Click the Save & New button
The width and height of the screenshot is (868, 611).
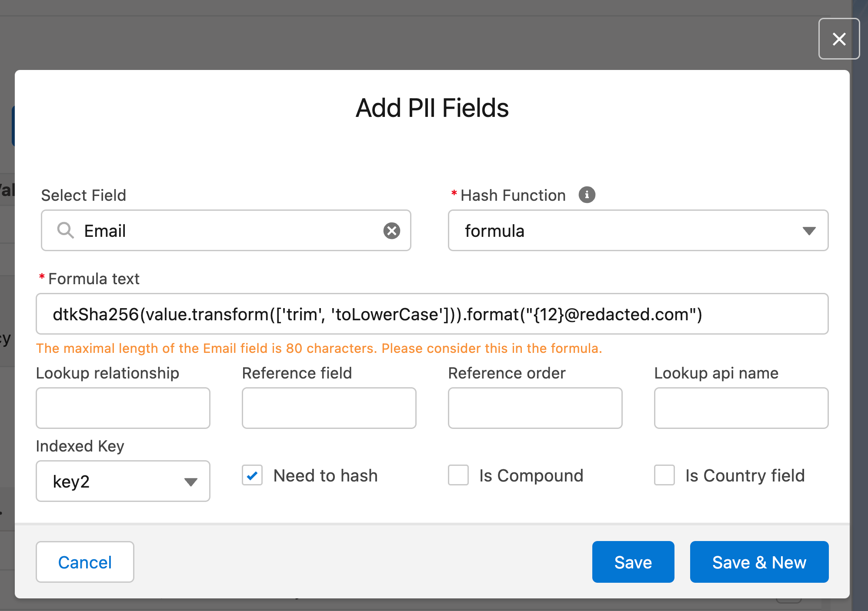[x=759, y=562]
